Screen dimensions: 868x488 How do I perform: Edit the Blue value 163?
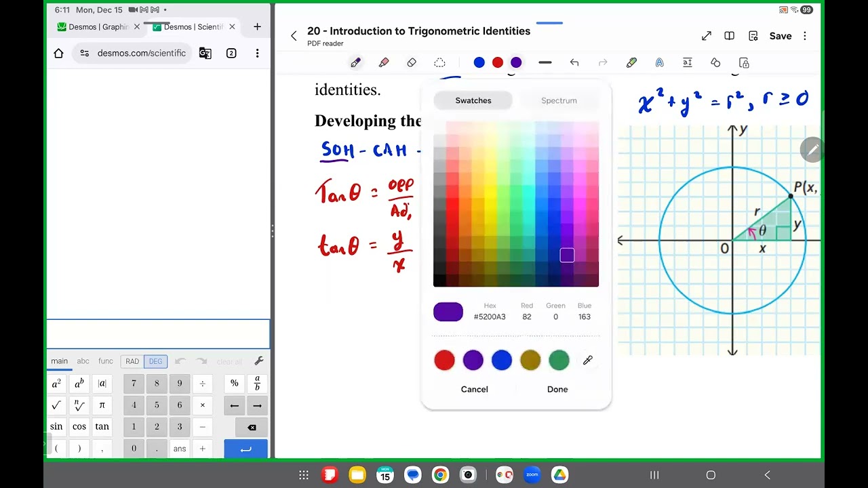coord(585,317)
